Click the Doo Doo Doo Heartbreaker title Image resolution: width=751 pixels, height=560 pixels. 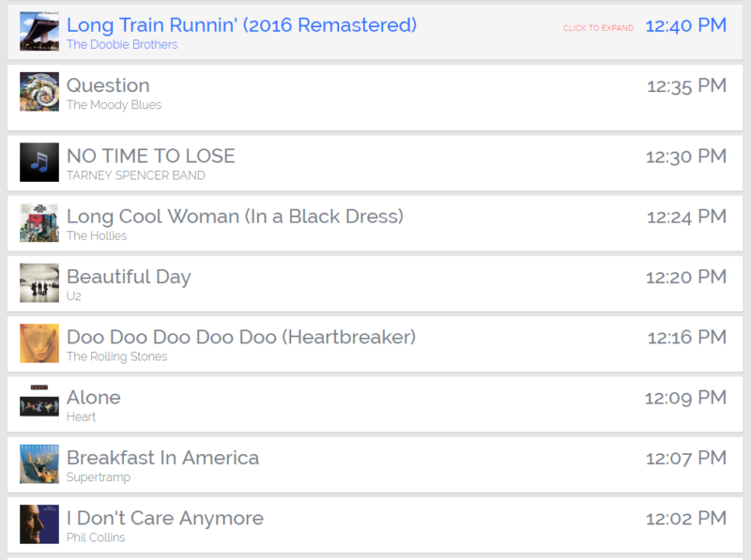point(240,337)
